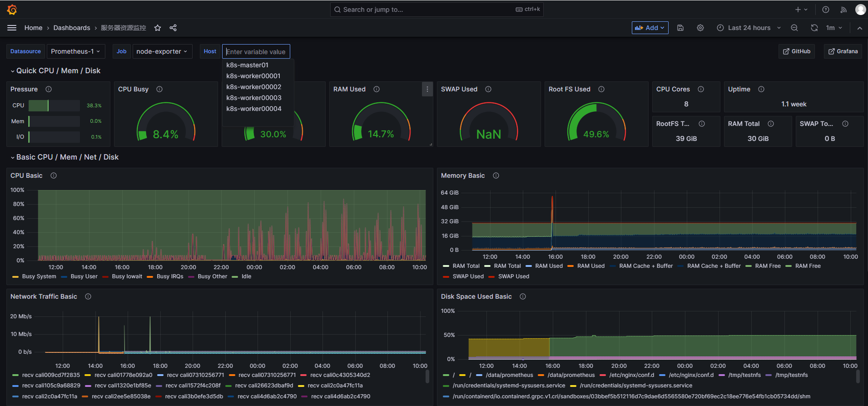
Task: Show info for CPU Basic panel
Action: [54, 175]
